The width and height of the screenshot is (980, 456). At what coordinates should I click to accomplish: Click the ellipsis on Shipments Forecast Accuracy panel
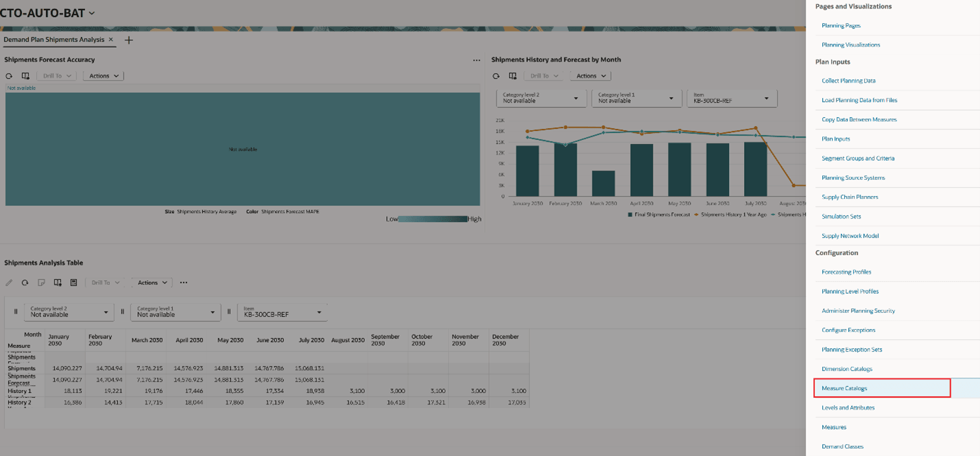coord(477,60)
